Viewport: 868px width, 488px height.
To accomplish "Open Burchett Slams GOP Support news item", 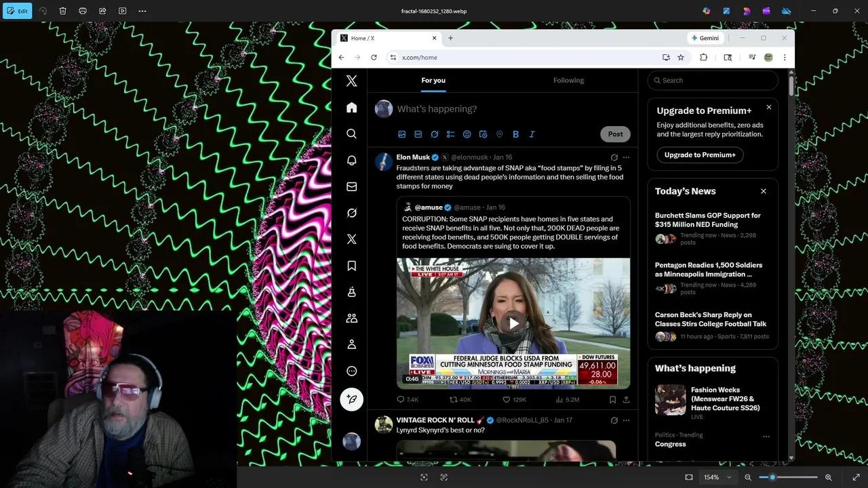I will coord(712,228).
